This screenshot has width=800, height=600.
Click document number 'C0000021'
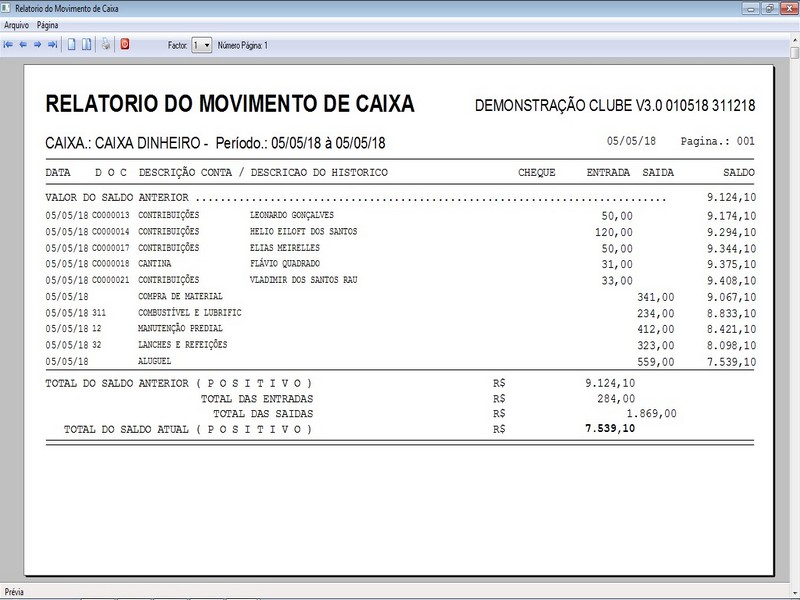pos(111,280)
